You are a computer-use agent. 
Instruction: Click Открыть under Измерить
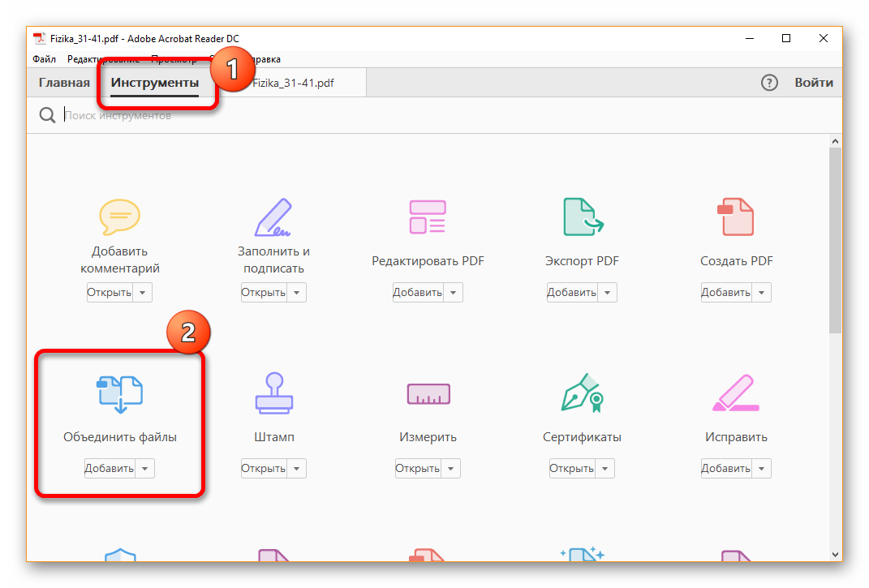click(x=418, y=469)
